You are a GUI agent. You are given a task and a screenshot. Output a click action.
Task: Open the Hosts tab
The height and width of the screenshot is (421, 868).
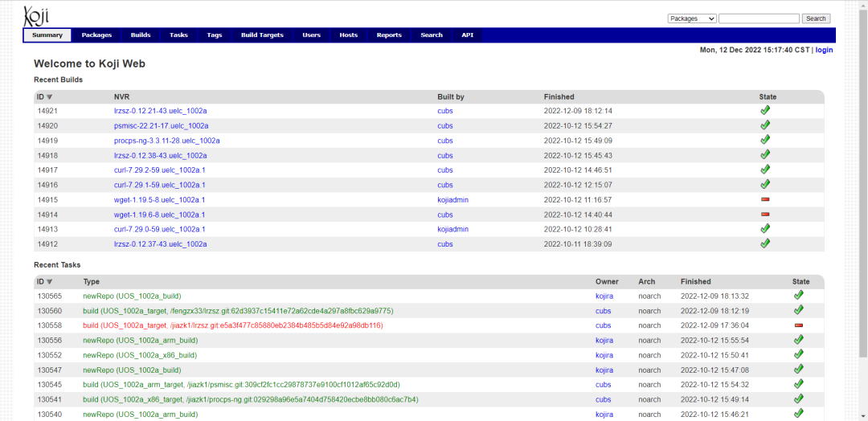coord(349,35)
